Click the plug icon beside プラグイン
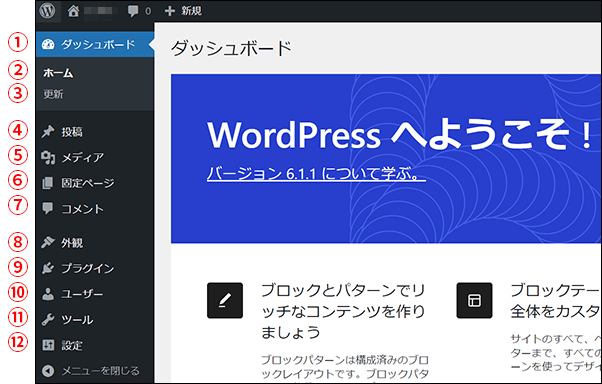 point(48,268)
